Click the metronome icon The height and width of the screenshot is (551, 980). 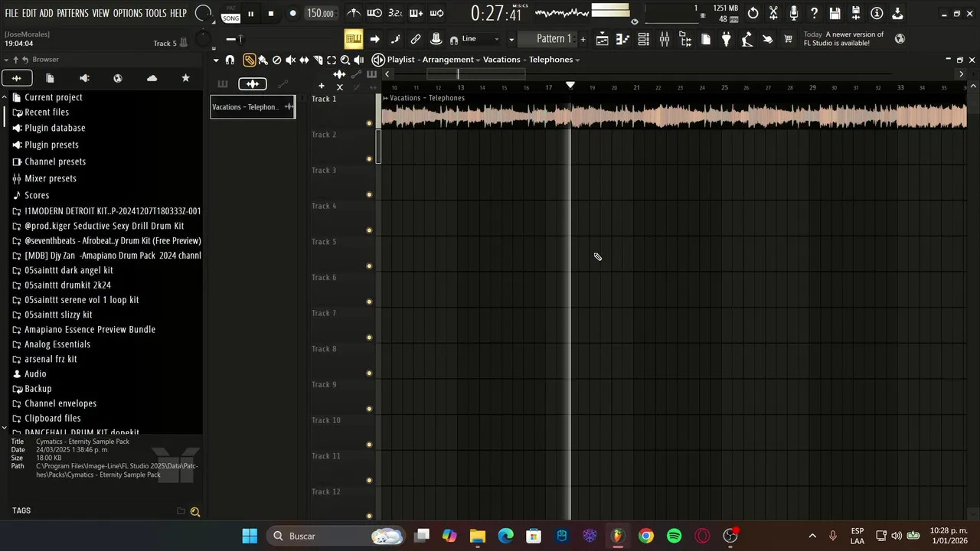pyautogui.click(x=353, y=13)
